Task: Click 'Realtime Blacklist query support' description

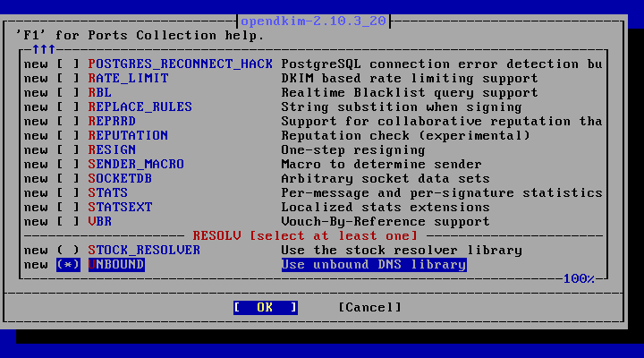Action: click(x=410, y=93)
